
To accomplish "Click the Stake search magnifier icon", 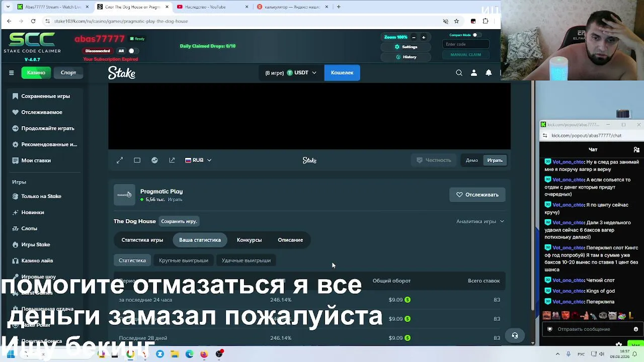I will point(459,73).
